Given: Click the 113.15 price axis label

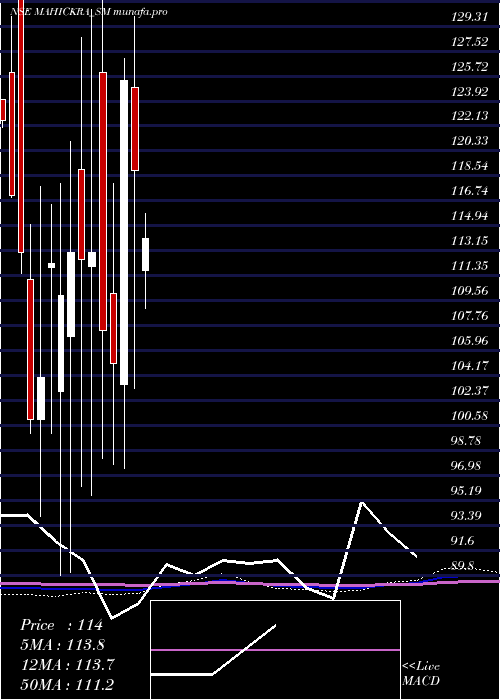Looking at the screenshot, I should (x=470, y=242).
